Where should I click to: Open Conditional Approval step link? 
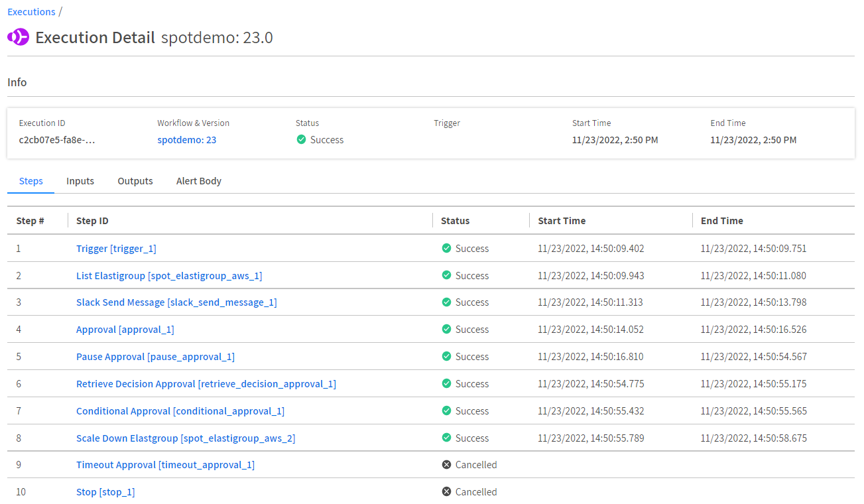[x=180, y=411]
